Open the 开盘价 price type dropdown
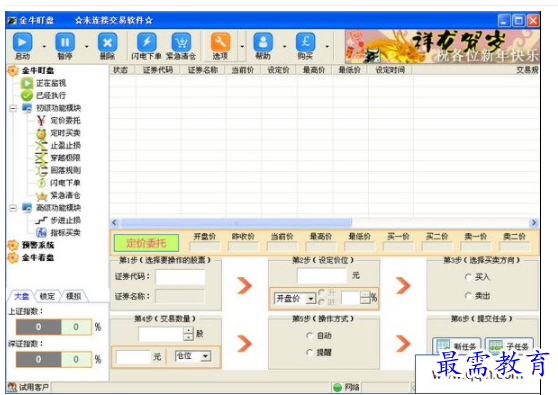The width and height of the screenshot is (558, 395). (x=311, y=298)
